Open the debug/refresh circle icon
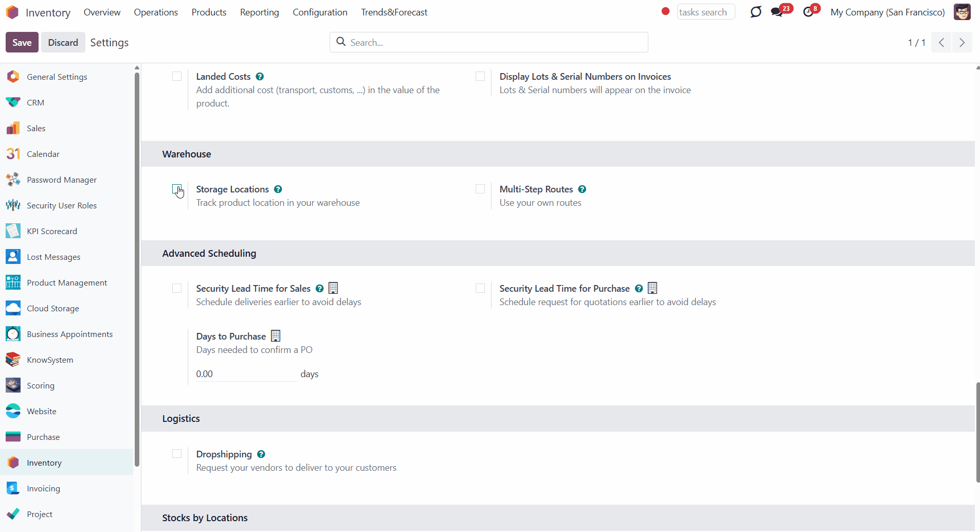 755,12
